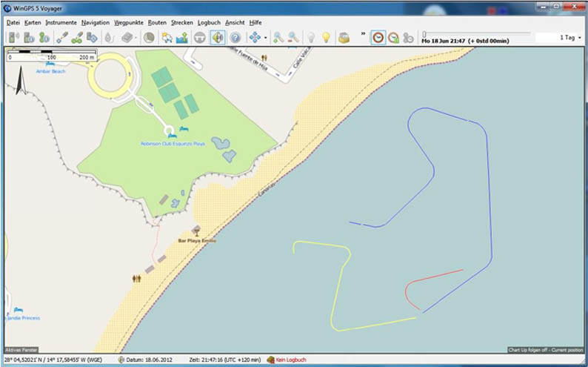Open the Karten menu
Screen dimensions: 588x367
click(x=32, y=22)
